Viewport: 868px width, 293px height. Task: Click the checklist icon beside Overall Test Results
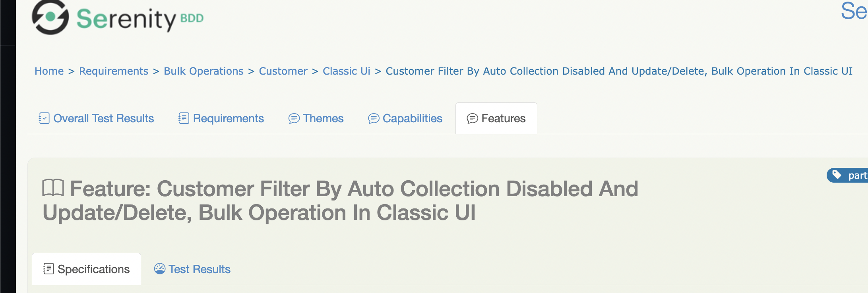43,118
